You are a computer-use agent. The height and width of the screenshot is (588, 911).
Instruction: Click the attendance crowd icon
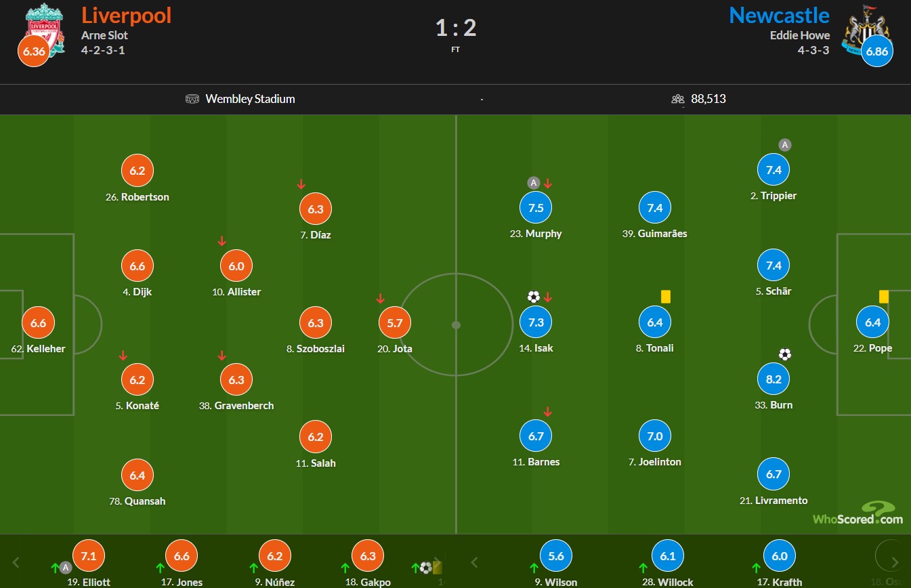tap(678, 99)
